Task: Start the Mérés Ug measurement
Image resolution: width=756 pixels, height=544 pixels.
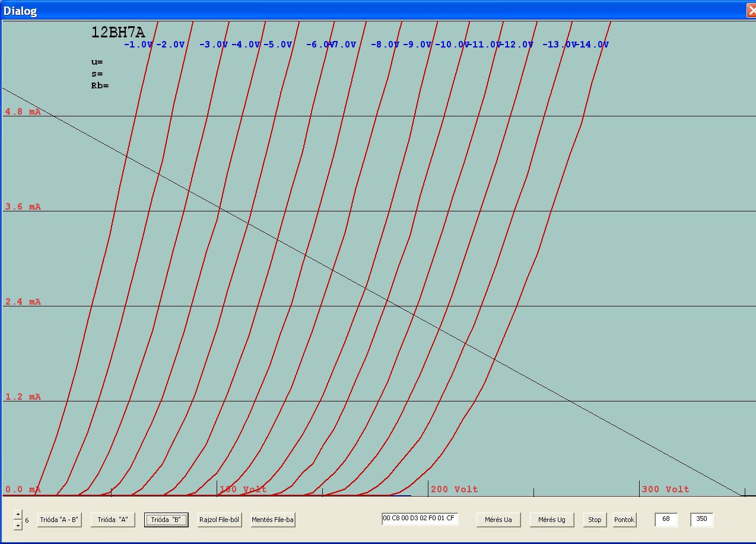Action: (552, 520)
